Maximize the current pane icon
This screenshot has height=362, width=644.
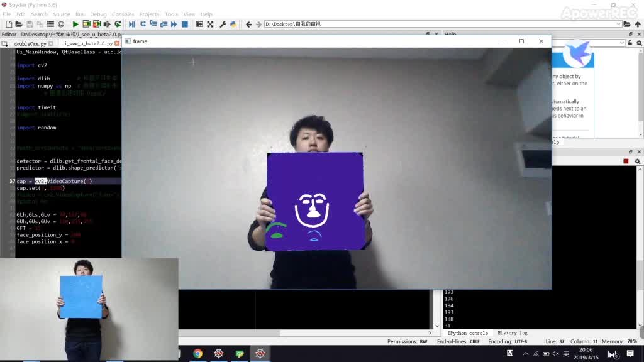[199, 25]
